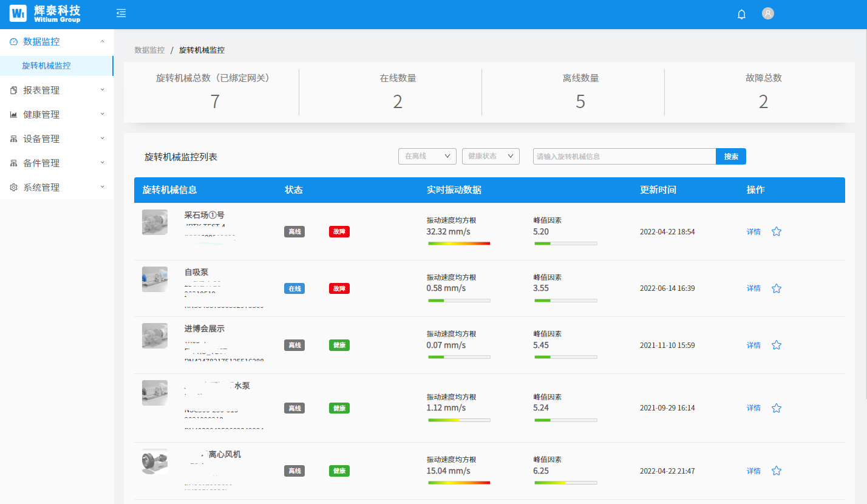The height and width of the screenshot is (504, 867).
Task: Expand the 设备管理 sidebar menu
Action: [x=56, y=139]
